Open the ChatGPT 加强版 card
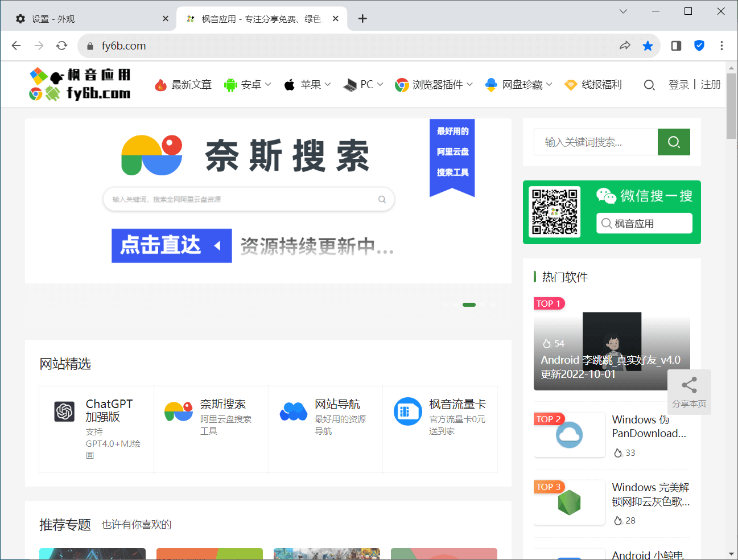 point(96,429)
